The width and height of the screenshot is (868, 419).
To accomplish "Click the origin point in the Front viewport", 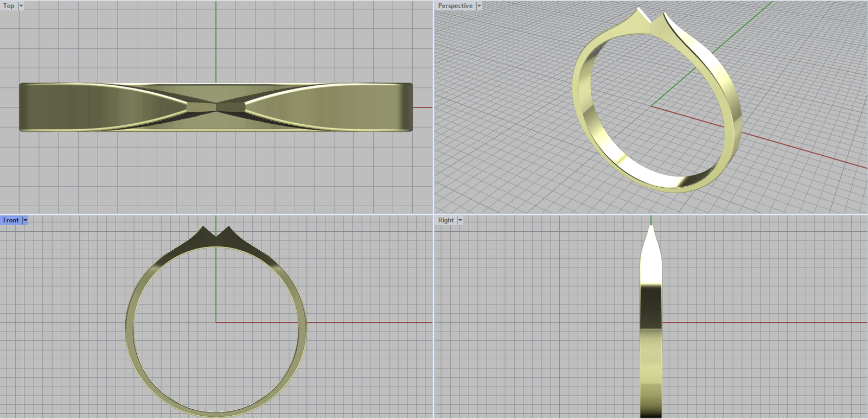I will point(216,322).
